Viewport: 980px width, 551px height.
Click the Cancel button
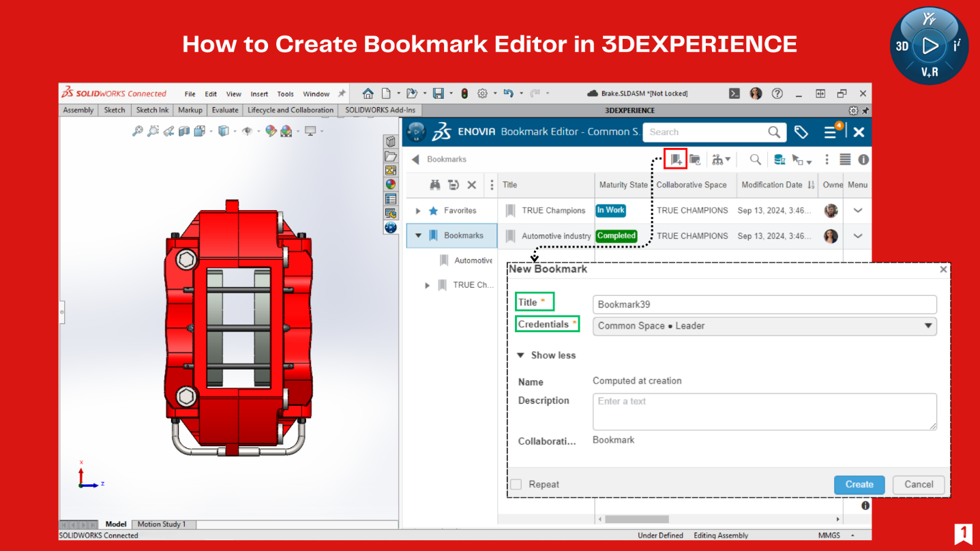pyautogui.click(x=919, y=484)
